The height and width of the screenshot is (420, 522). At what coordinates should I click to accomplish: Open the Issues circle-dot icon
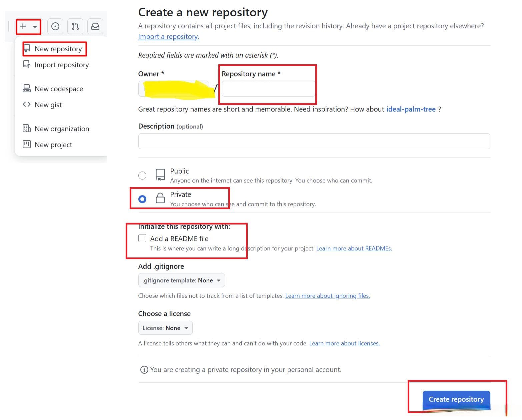(x=55, y=26)
